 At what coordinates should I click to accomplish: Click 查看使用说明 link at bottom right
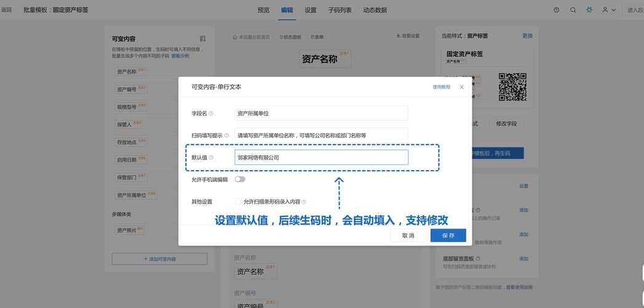[519, 288]
